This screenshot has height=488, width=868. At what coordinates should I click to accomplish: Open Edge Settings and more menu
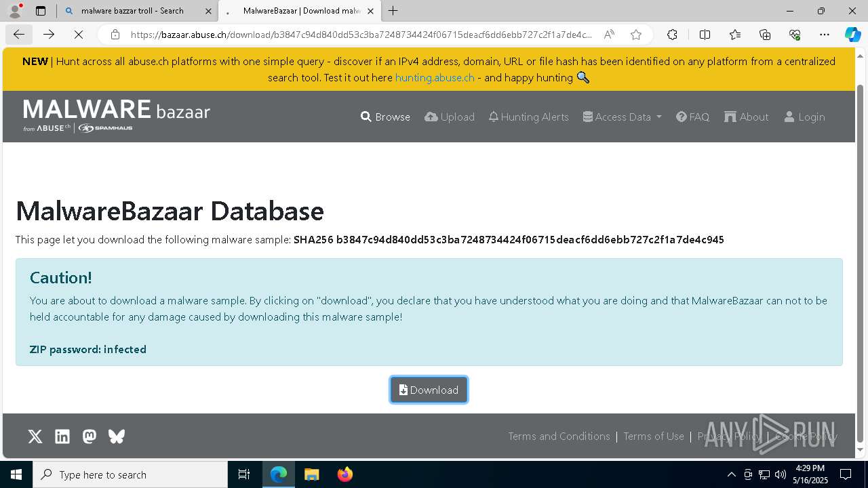825,35
